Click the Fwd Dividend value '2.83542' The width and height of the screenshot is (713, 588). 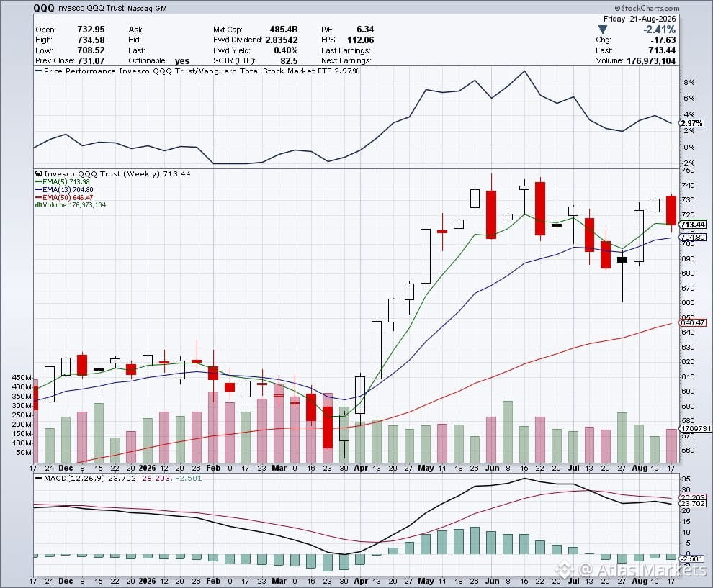coord(282,40)
